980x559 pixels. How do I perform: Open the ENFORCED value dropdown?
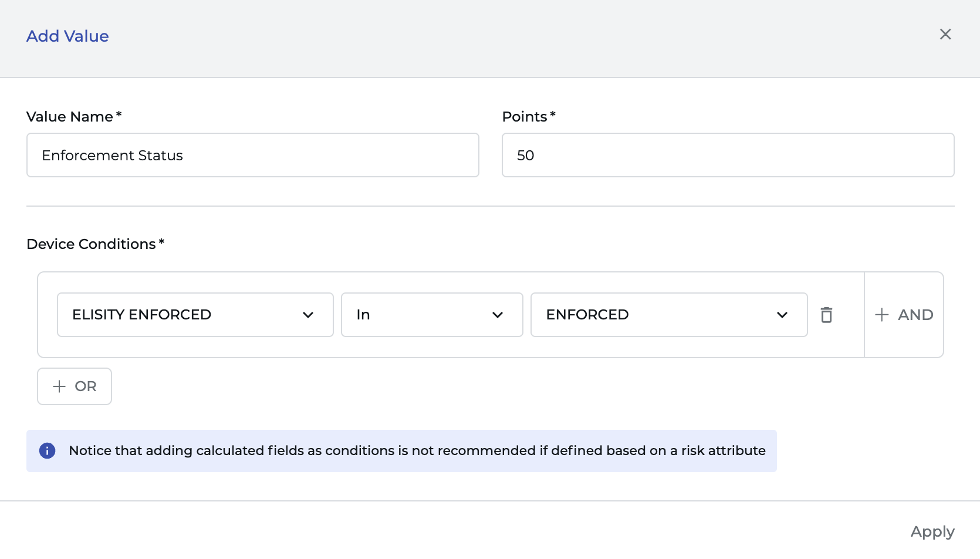click(668, 315)
